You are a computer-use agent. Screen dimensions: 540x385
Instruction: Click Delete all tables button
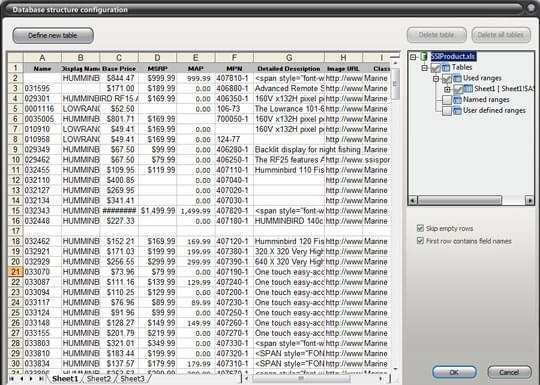pos(501,35)
